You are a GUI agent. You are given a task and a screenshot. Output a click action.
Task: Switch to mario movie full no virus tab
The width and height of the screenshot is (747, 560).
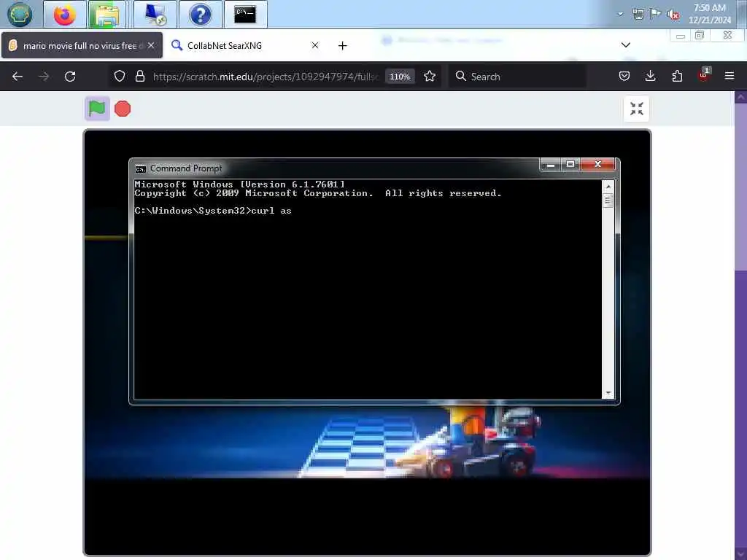tap(82, 45)
